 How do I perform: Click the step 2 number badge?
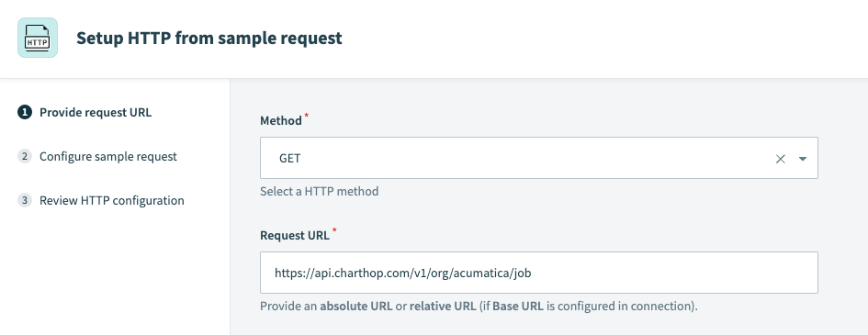tap(25, 156)
